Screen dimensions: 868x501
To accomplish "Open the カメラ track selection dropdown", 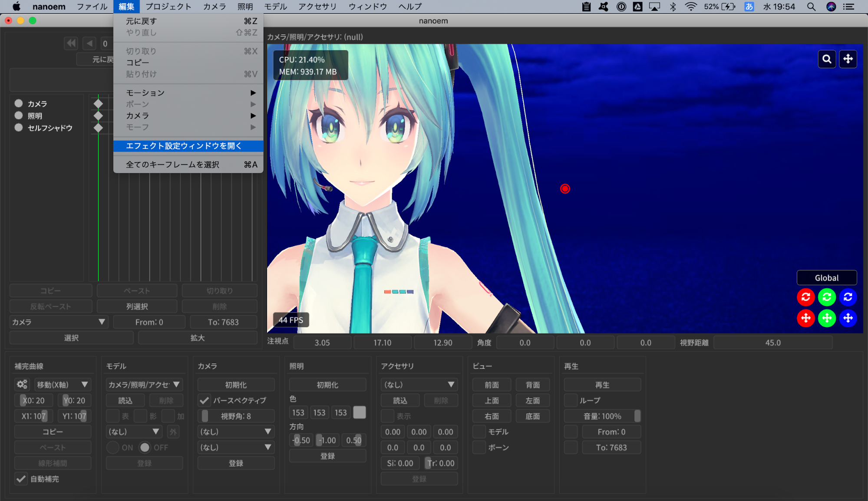I will point(58,322).
